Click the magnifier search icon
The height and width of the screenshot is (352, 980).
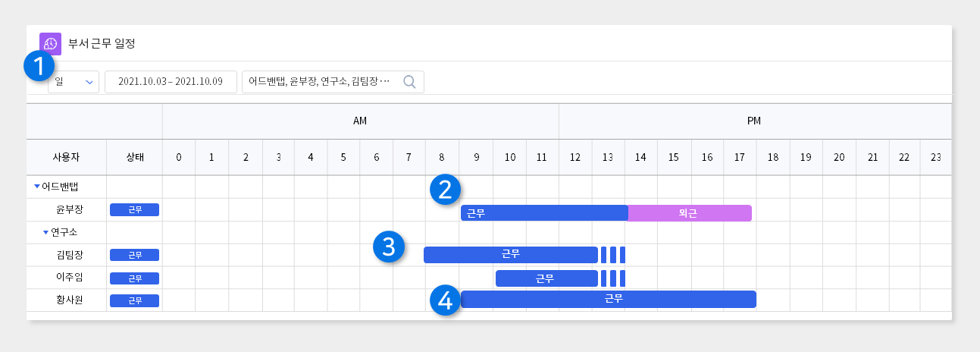(409, 82)
